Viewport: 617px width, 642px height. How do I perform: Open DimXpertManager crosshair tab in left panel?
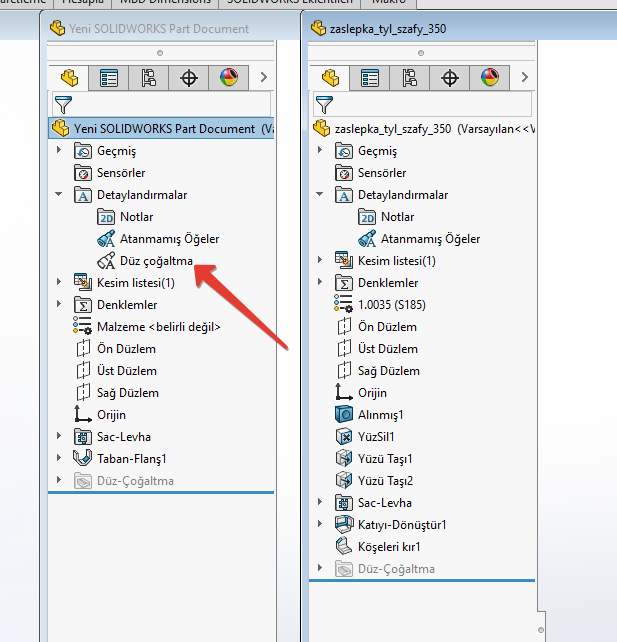(x=188, y=77)
